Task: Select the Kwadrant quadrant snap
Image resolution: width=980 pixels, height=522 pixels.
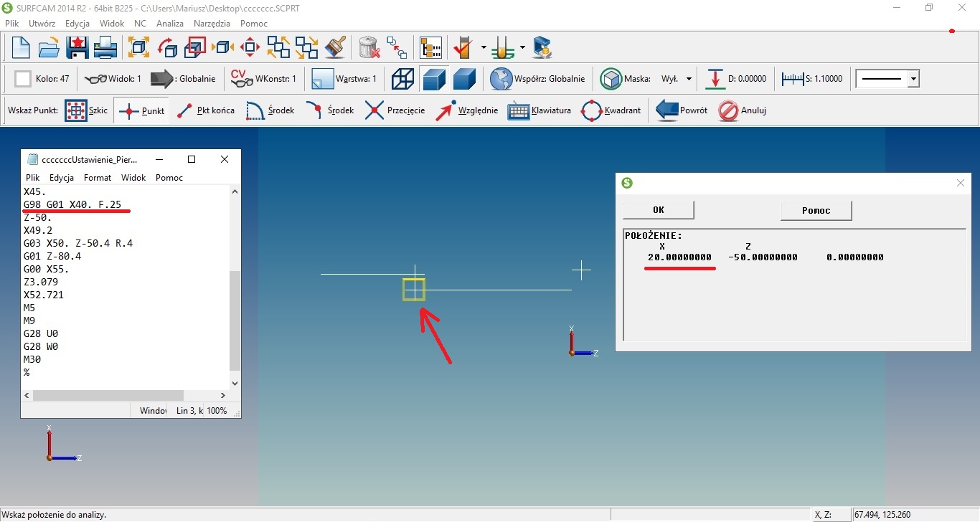Action: [x=611, y=110]
